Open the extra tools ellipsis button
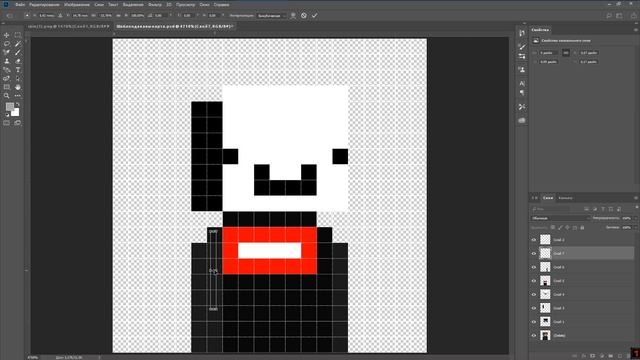 click(18, 96)
